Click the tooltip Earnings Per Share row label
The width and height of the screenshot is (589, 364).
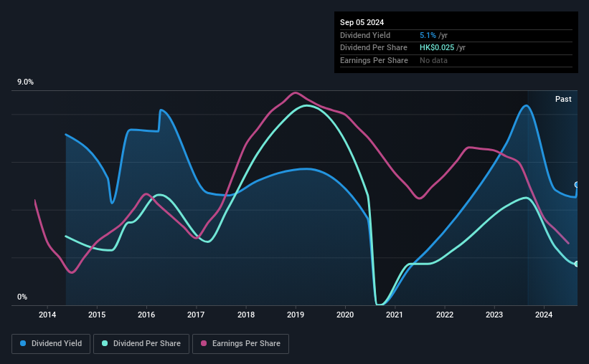374,60
